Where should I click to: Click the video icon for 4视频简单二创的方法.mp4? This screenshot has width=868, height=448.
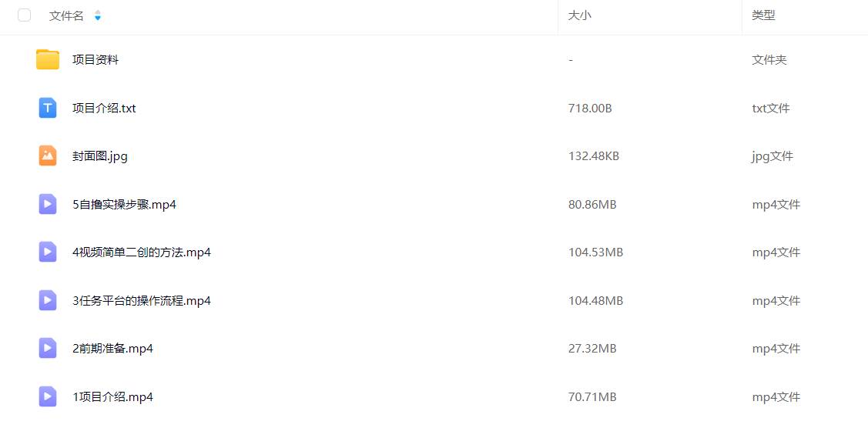[48, 252]
